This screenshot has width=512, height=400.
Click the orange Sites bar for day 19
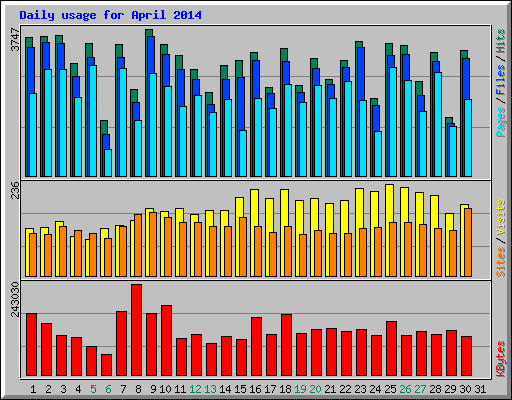[x=303, y=255]
